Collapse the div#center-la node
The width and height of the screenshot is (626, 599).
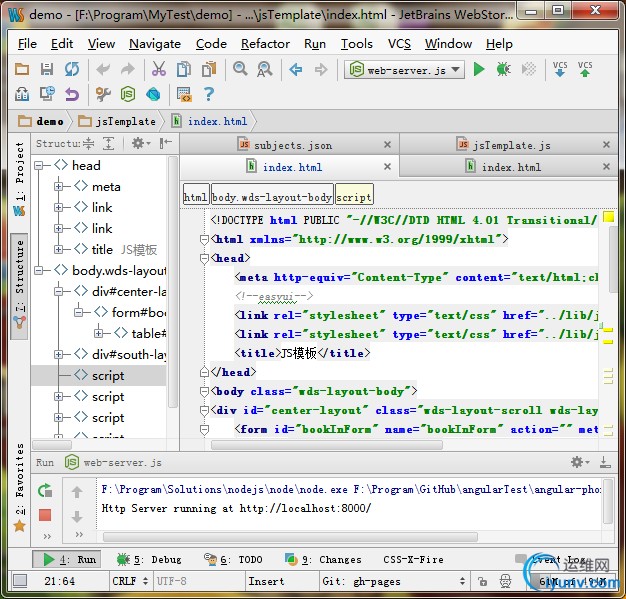pos(59,292)
